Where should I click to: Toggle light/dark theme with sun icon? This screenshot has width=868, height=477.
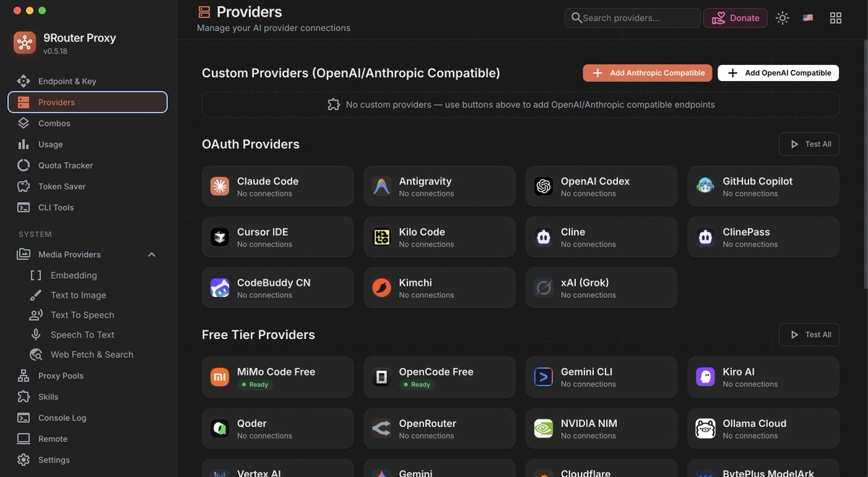(x=783, y=18)
